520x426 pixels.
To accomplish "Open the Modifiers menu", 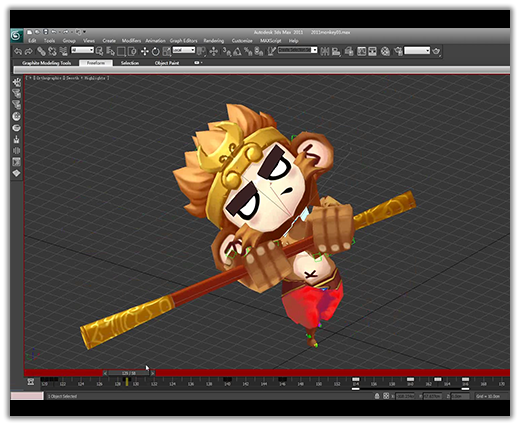I will pos(131,41).
